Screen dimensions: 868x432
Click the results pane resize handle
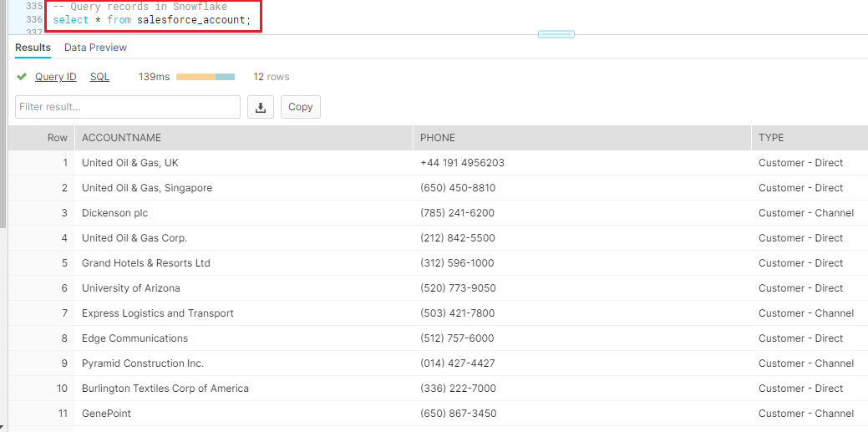click(556, 34)
